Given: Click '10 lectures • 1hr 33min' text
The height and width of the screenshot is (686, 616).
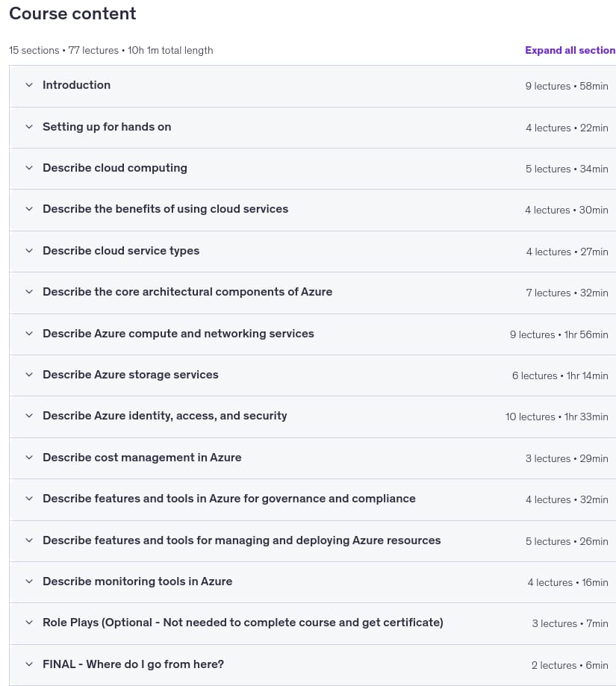Looking at the screenshot, I should (557, 417).
